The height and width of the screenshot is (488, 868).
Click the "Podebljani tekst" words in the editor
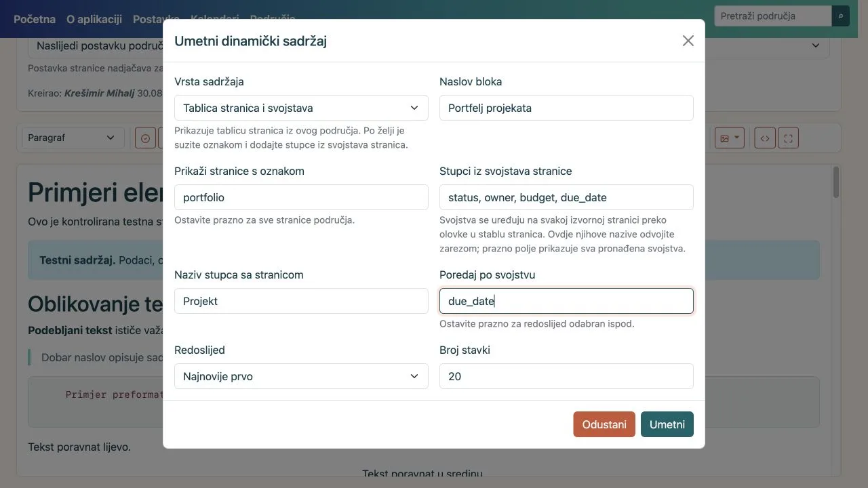tap(69, 331)
